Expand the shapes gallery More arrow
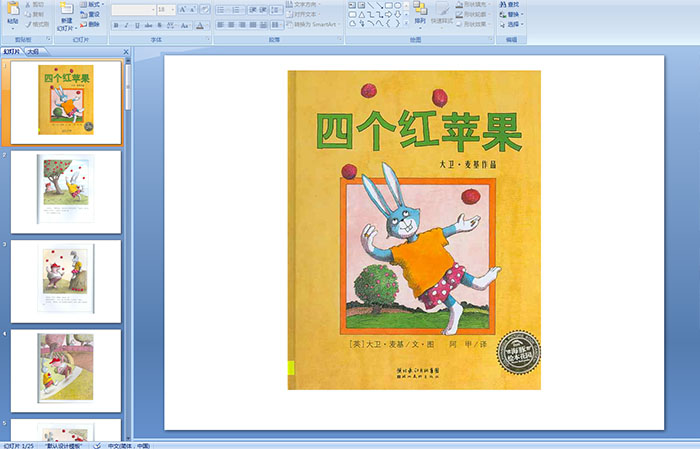 pos(406,23)
